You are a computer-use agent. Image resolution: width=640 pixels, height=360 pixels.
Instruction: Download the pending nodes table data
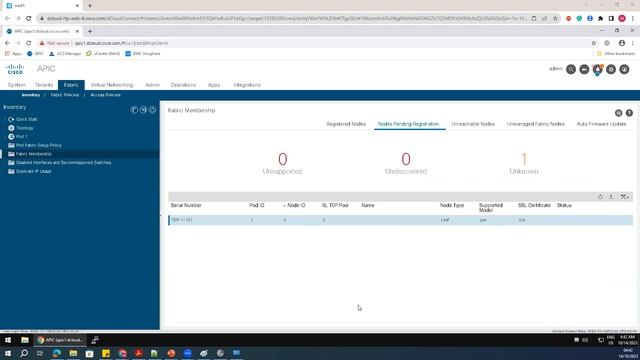pos(611,197)
